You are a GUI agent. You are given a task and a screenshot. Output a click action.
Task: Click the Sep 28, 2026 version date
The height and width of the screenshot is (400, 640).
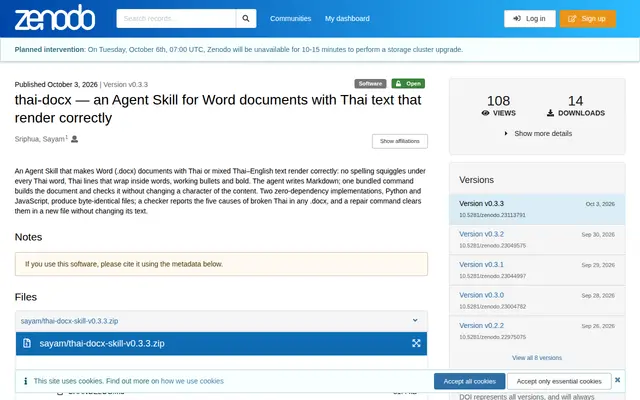coord(598,295)
